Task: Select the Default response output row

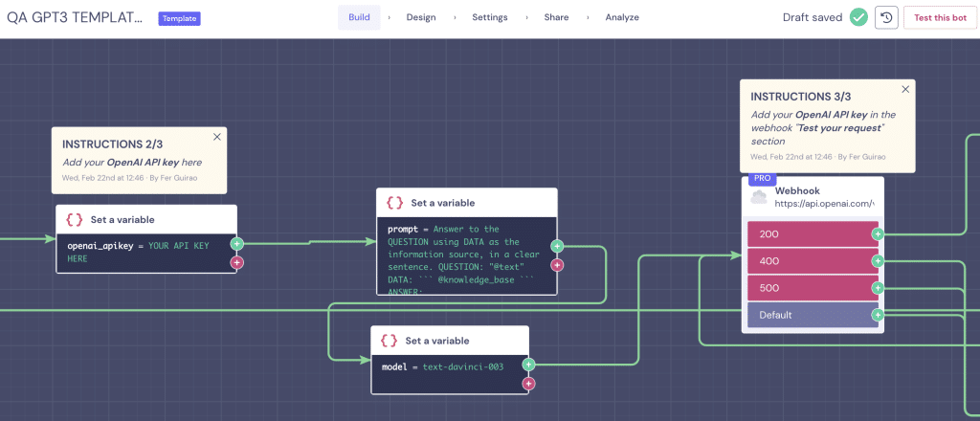Action: 813,315
